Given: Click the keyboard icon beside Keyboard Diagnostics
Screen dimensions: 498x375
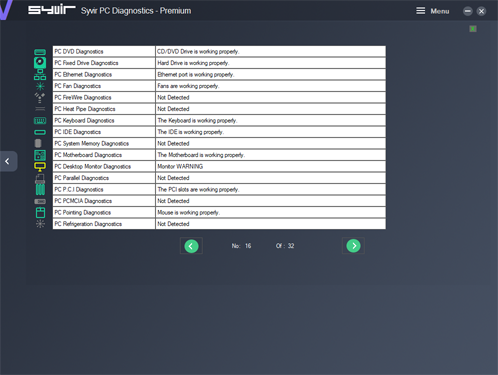Looking at the screenshot, I should 40,121.
